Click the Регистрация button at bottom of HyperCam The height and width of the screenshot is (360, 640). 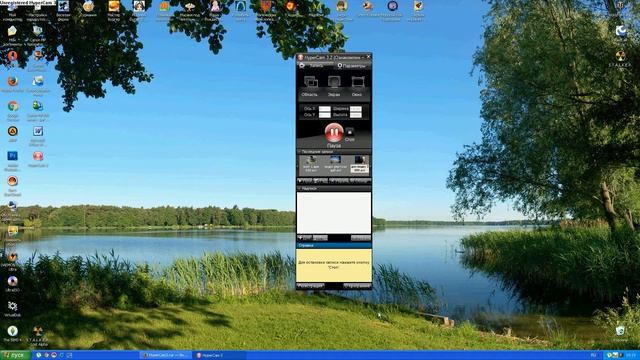[311, 286]
